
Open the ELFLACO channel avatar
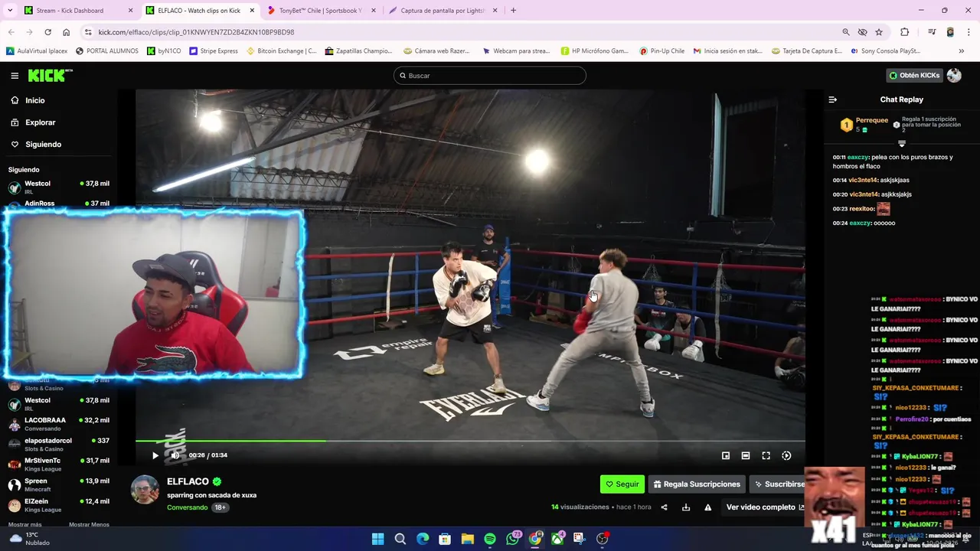coord(145,490)
